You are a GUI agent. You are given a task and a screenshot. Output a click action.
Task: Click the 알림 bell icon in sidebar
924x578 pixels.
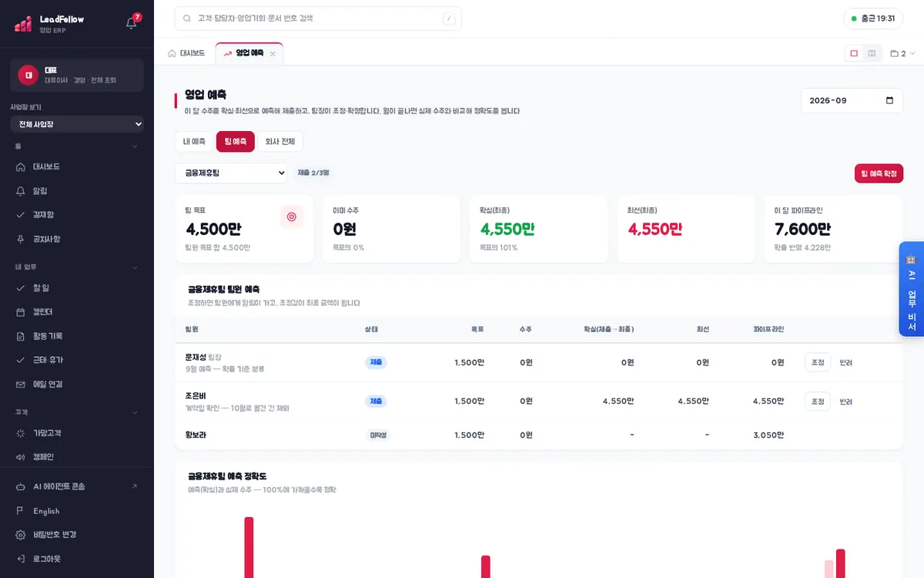pyautogui.click(x=21, y=190)
